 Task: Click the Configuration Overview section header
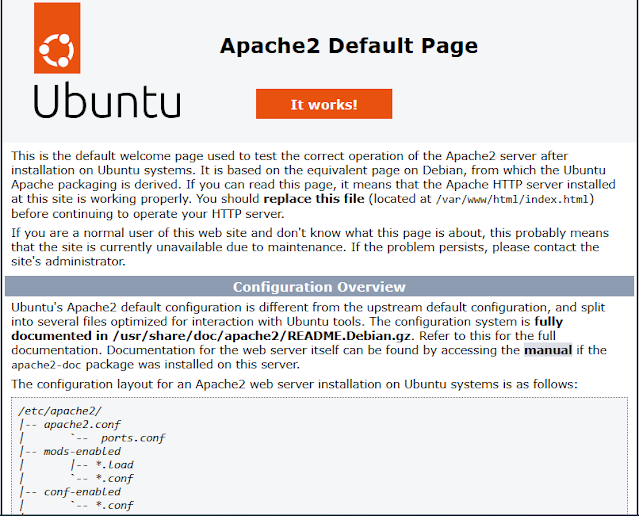click(x=320, y=287)
